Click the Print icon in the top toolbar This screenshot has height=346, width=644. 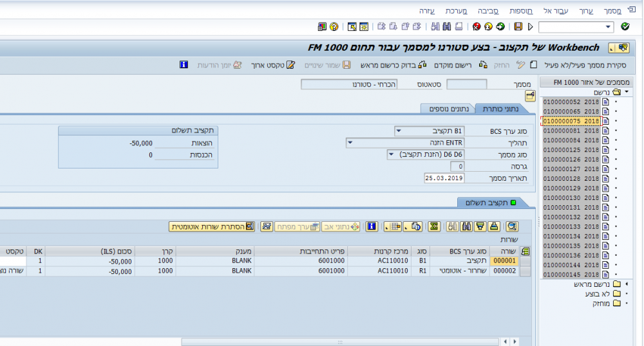click(x=459, y=26)
